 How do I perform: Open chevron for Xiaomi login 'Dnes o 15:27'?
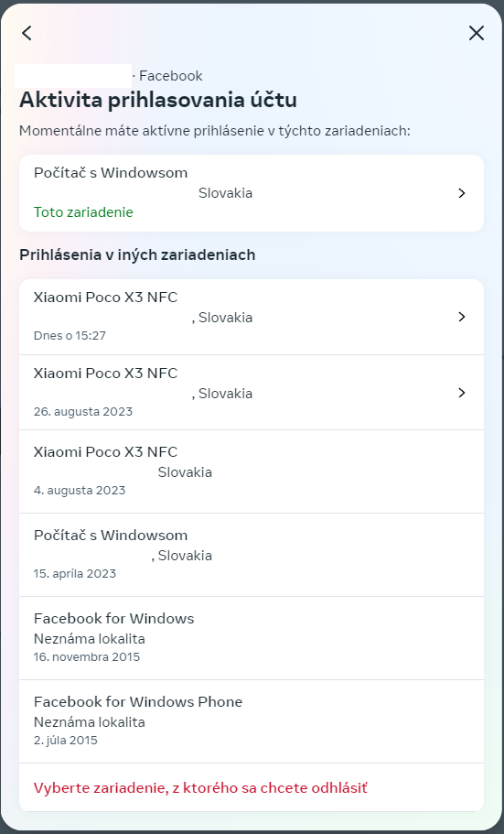pos(462,317)
